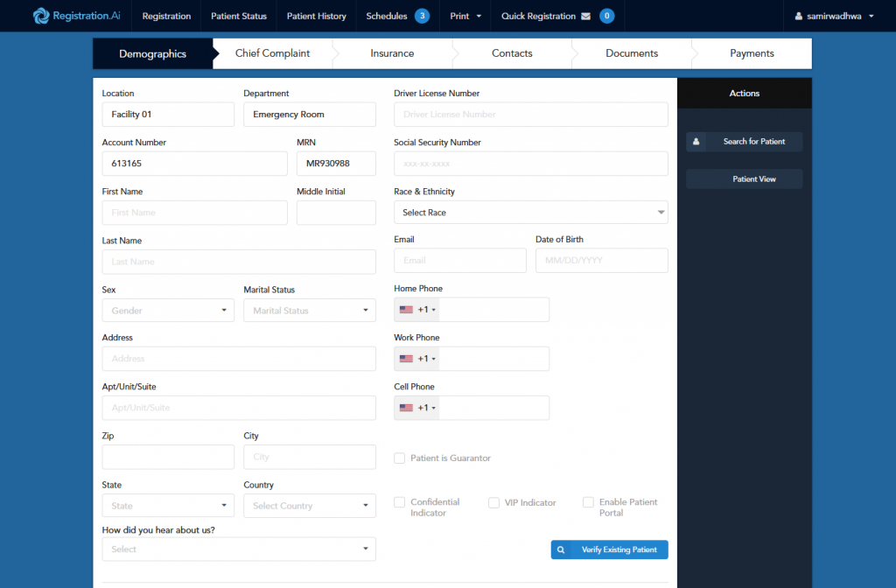The height and width of the screenshot is (588, 896).
Task: Open Cell Phone US flag country selector
Action: (417, 408)
